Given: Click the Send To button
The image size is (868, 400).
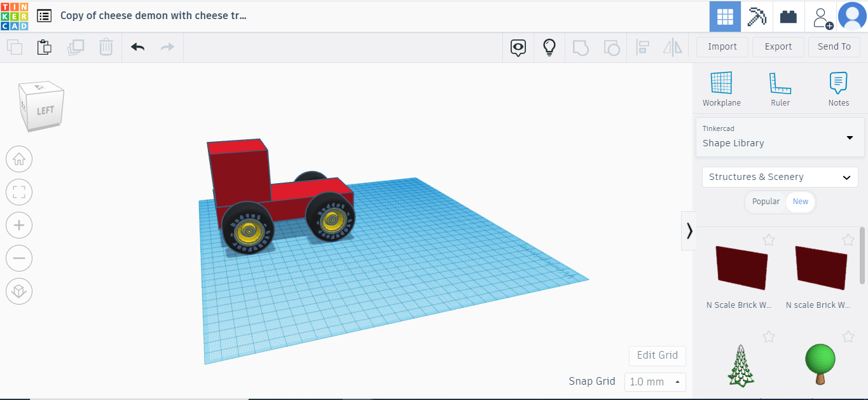Looking at the screenshot, I should click(834, 46).
